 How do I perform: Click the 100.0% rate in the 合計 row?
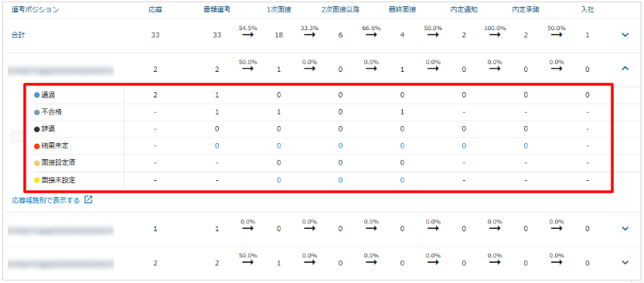click(495, 29)
